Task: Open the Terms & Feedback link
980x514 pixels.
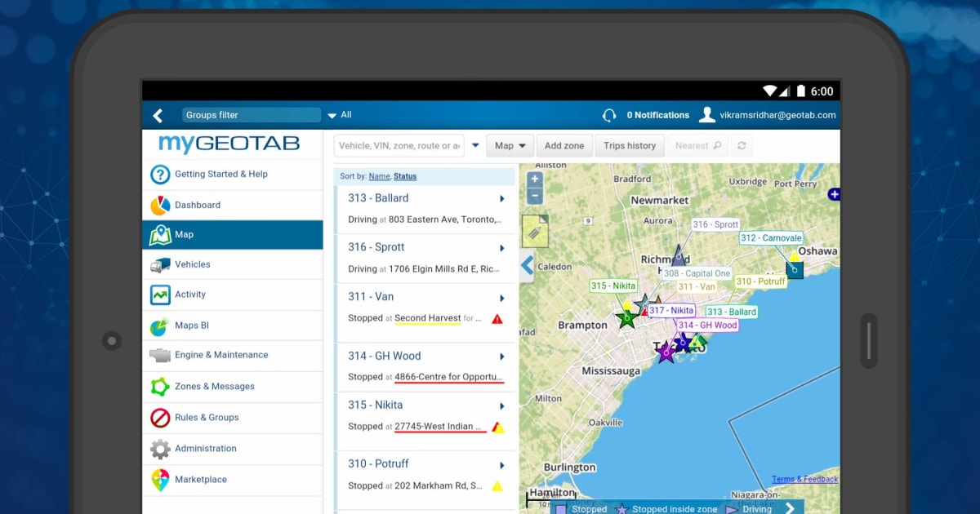Action: tap(804, 479)
